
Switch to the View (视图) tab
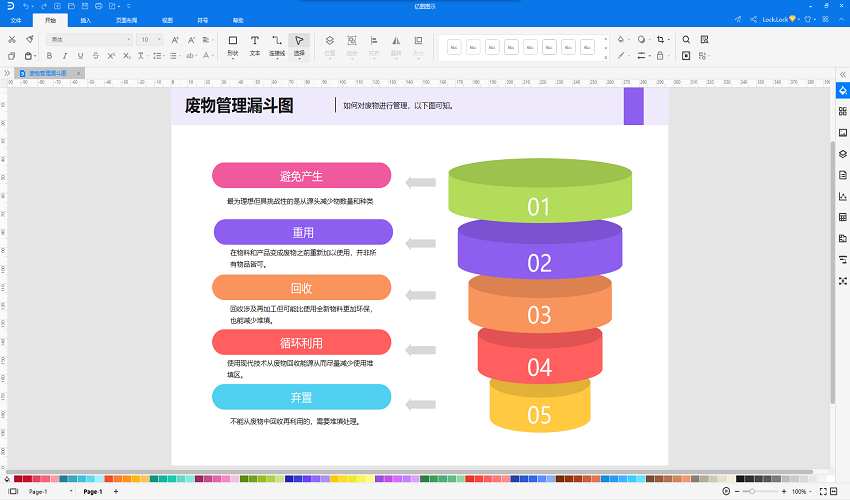[x=168, y=20]
